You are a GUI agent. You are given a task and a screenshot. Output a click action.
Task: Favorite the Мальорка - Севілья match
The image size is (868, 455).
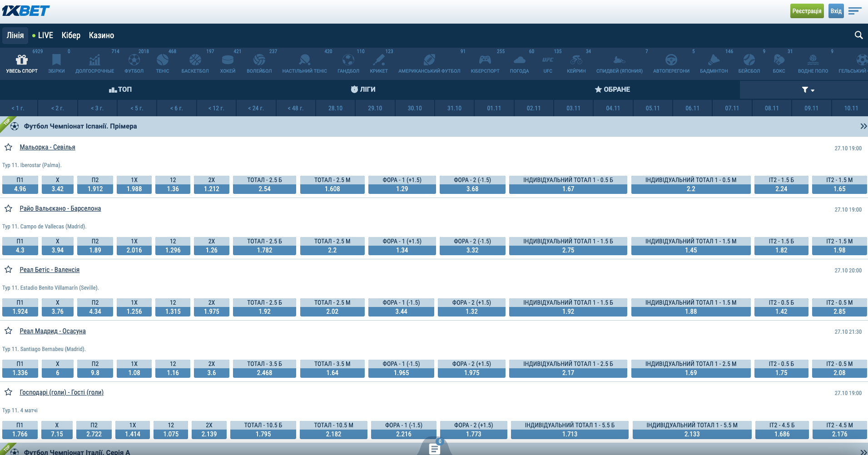click(8, 147)
